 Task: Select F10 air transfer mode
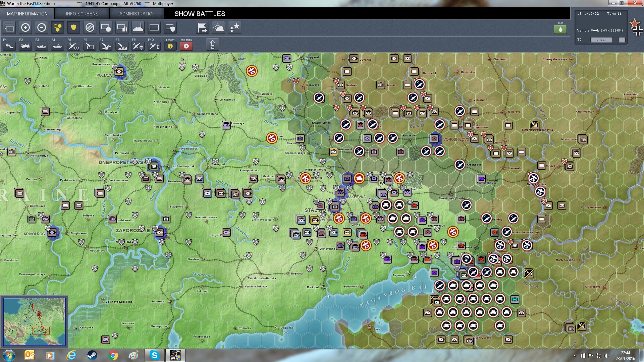pos(154,46)
